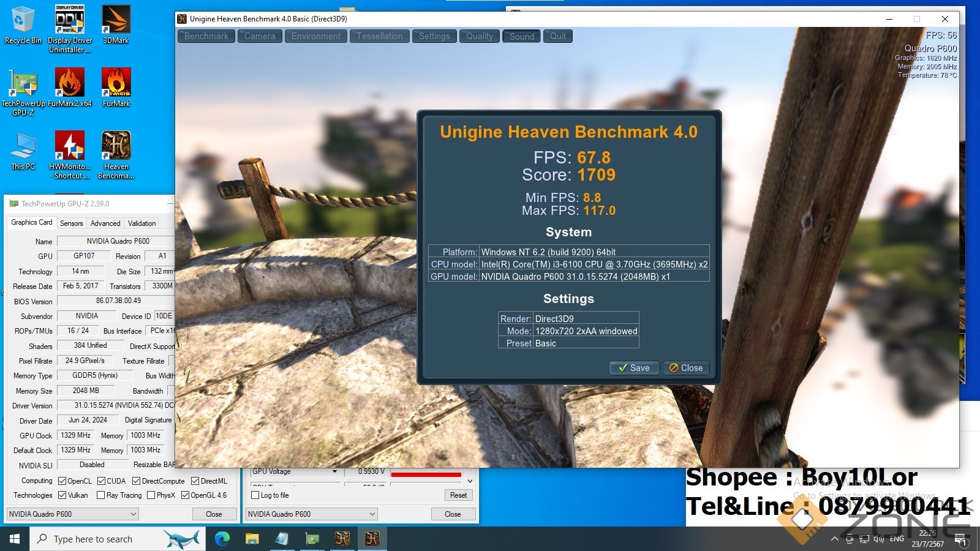The width and height of the screenshot is (980, 551).
Task: Launch Display Driver Uninstaller desktop icon
Action: coord(70,29)
